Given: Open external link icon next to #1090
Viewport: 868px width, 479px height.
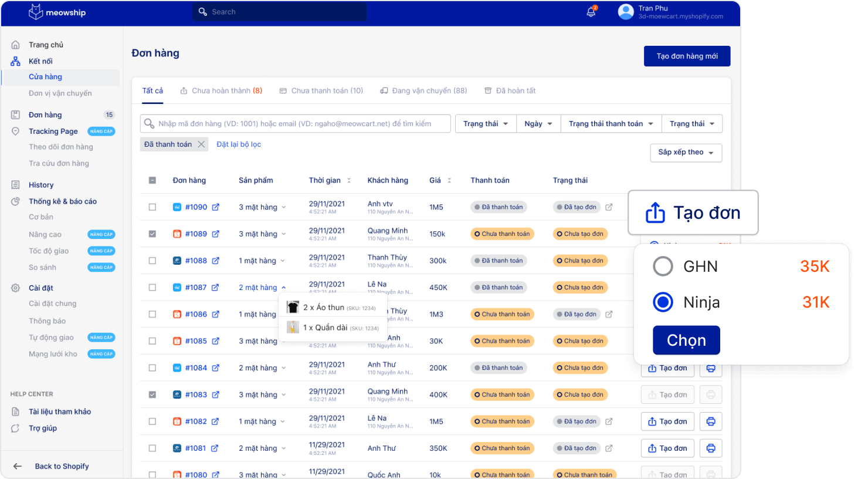Looking at the screenshot, I should (216, 207).
